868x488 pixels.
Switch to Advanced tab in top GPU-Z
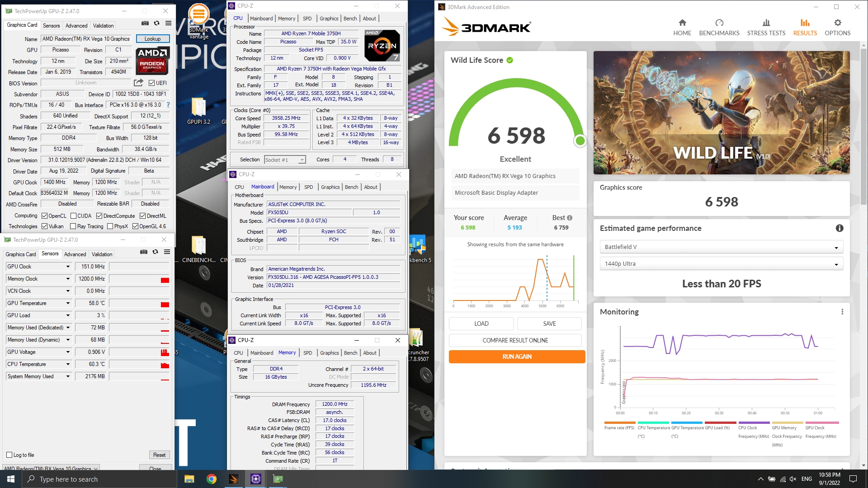point(76,26)
